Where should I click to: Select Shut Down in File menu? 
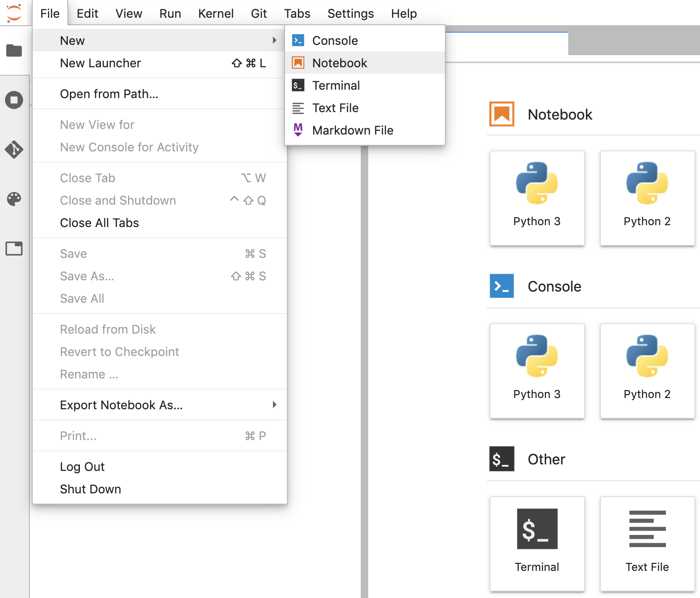click(x=91, y=489)
